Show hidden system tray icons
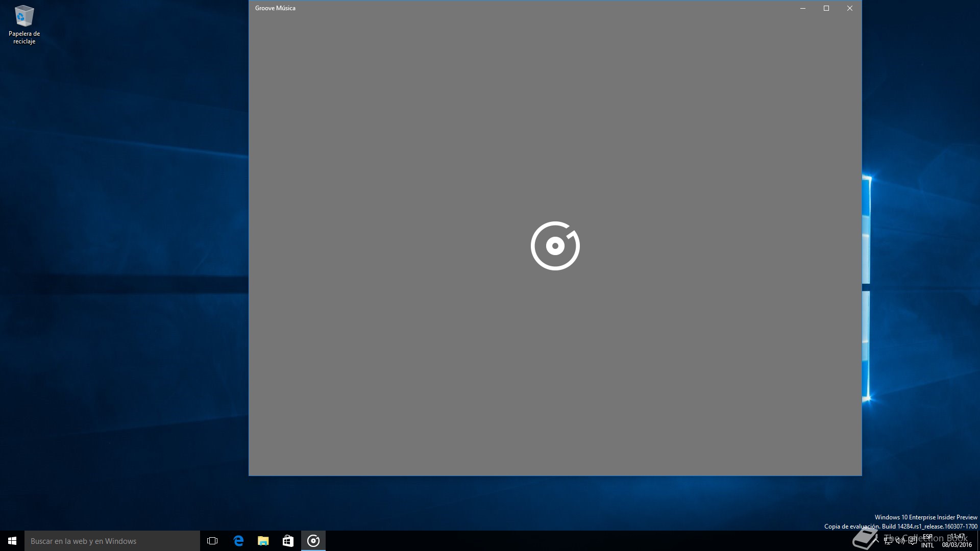The image size is (980, 551). click(x=876, y=541)
